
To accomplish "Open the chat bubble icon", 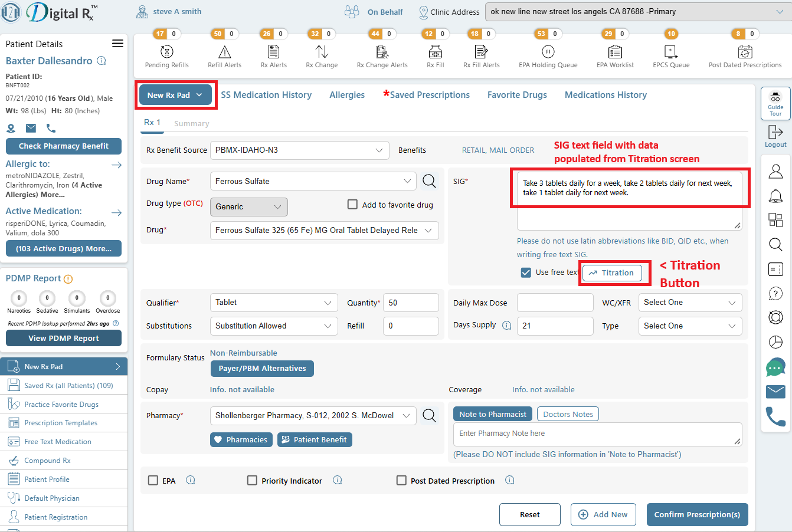I will click(x=775, y=367).
